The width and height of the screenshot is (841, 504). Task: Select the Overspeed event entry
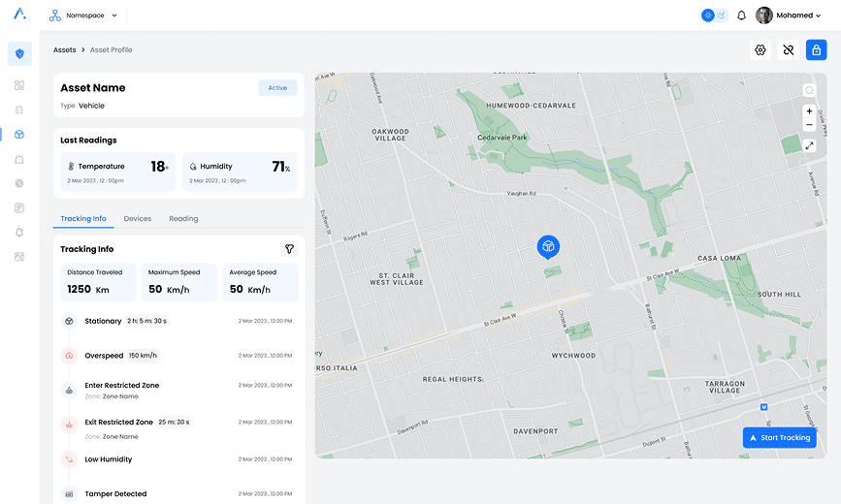click(103, 356)
